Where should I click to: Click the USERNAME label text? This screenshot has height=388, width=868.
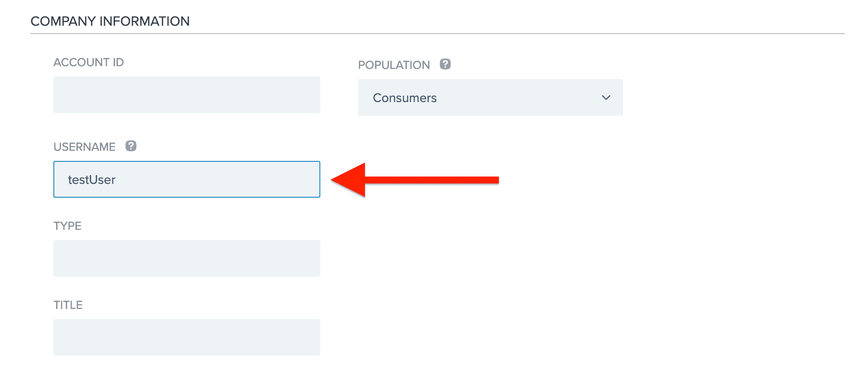pyautogui.click(x=84, y=147)
